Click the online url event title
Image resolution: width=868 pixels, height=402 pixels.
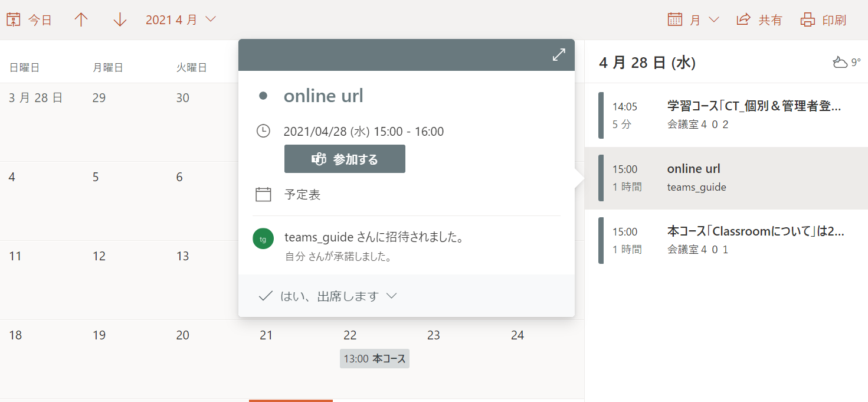tap(323, 96)
